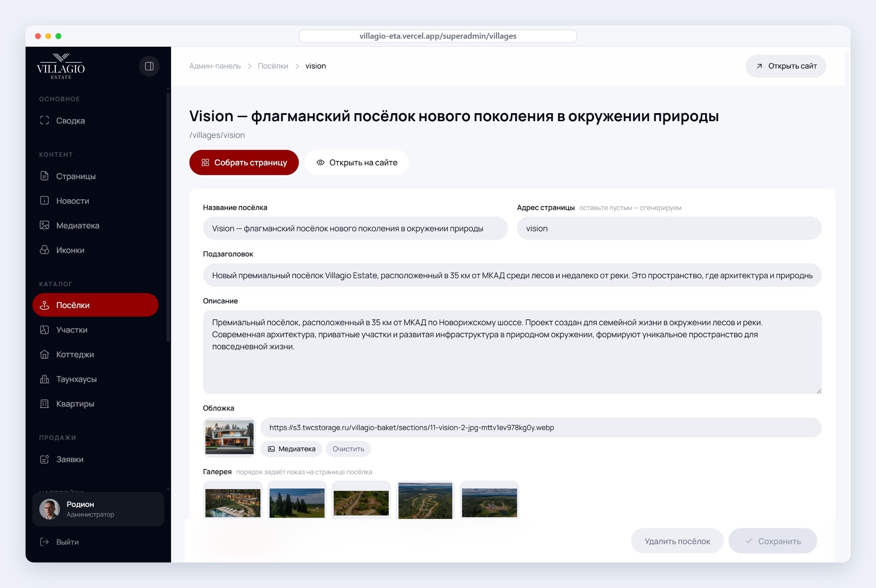Click the Сохранить save button
This screenshot has height=588, width=876.
(x=773, y=541)
